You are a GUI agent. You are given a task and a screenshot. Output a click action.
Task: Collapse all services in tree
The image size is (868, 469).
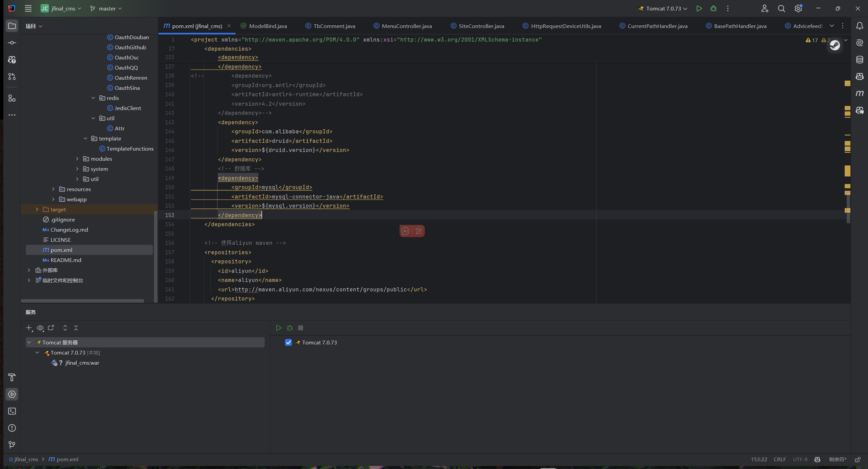click(76, 328)
